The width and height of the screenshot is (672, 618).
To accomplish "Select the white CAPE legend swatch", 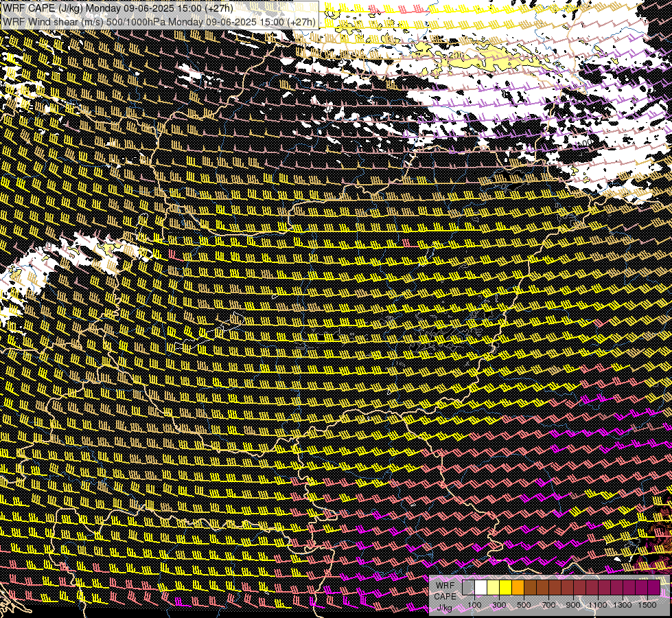I will pyautogui.click(x=481, y=588).
